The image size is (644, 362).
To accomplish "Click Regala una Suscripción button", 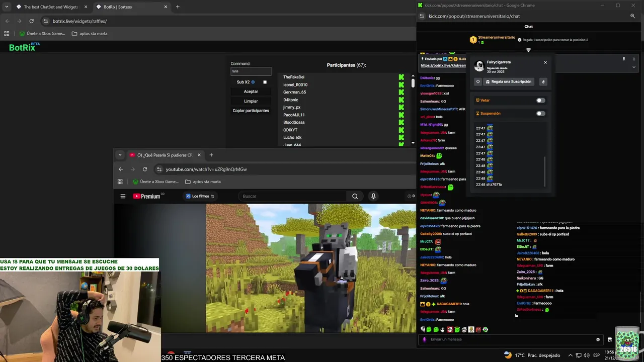I will coord(509,81).
